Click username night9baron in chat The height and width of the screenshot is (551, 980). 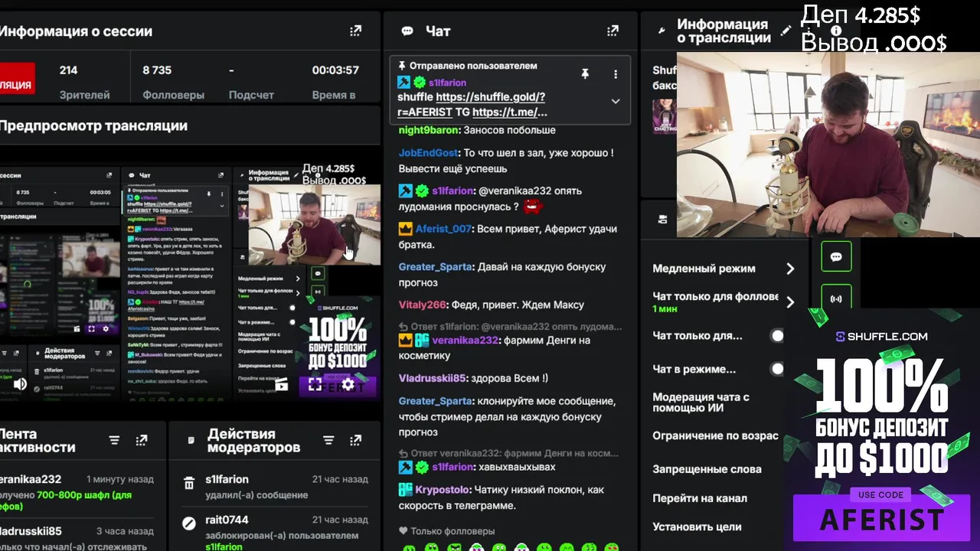click(427, 130)
